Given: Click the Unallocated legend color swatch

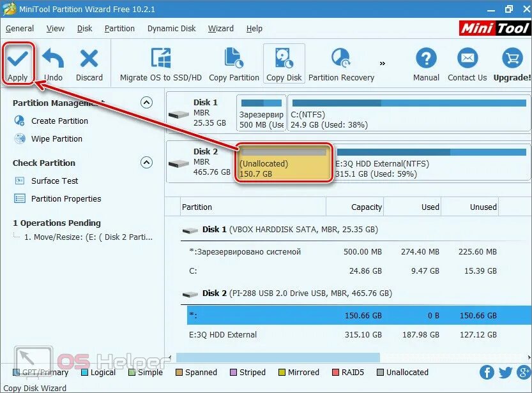Looking at the screenshot, I should (381, 373).
